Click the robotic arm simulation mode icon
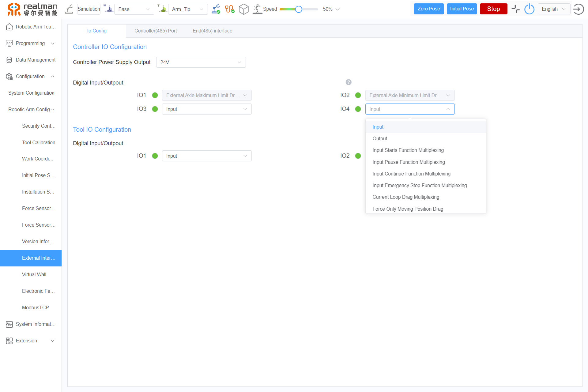The width and height of the screenshot is (588, 392). point(70,9)
